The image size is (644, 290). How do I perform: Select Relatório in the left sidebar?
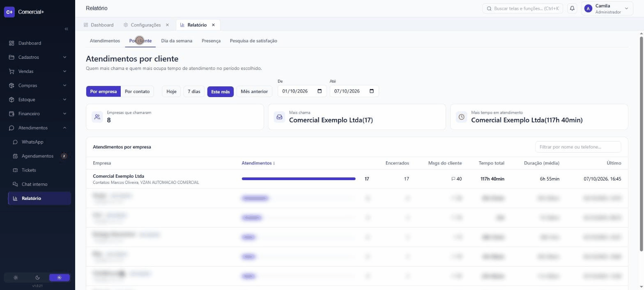(39, 198)
